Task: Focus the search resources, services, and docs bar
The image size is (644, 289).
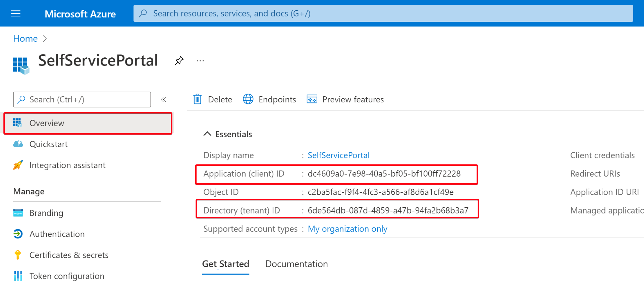Action: click(x=383, y=13)
